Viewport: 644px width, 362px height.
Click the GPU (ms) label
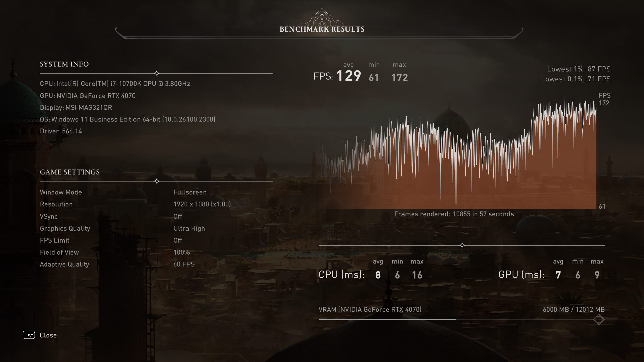522,275
